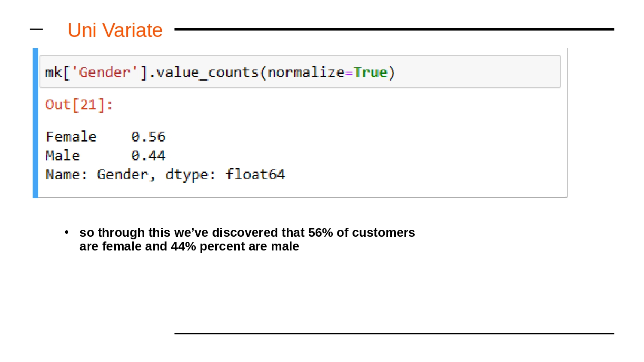
Task: Click the green True keyword
Action: [x=371, y=72]
